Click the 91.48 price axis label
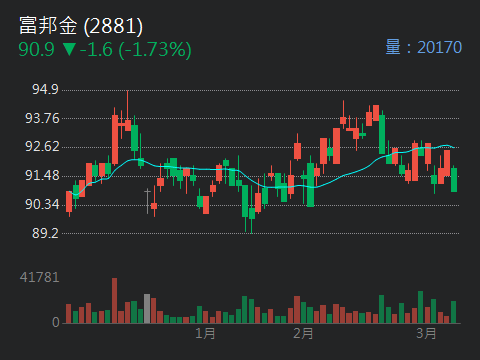480x360 pixels. coord(42,175)
